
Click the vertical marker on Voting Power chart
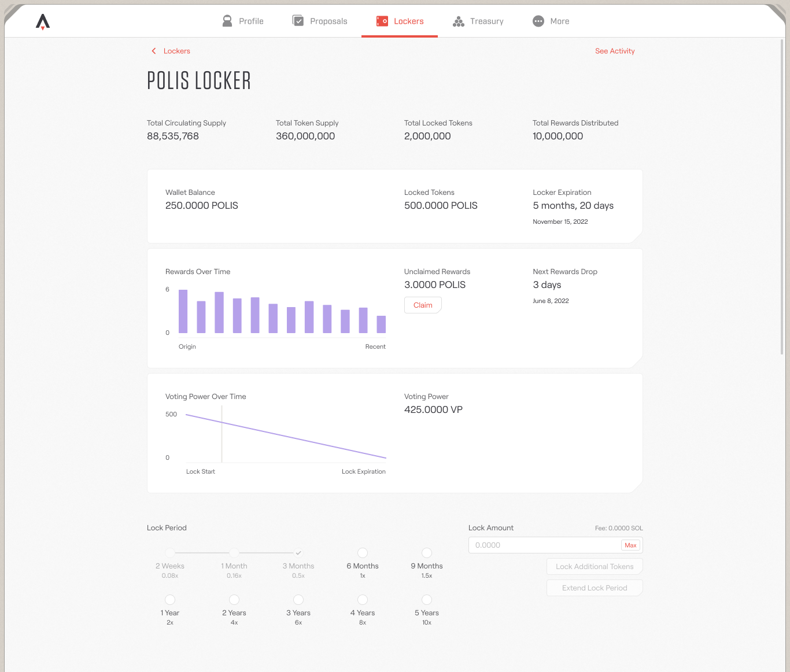[x=222, y=434]
